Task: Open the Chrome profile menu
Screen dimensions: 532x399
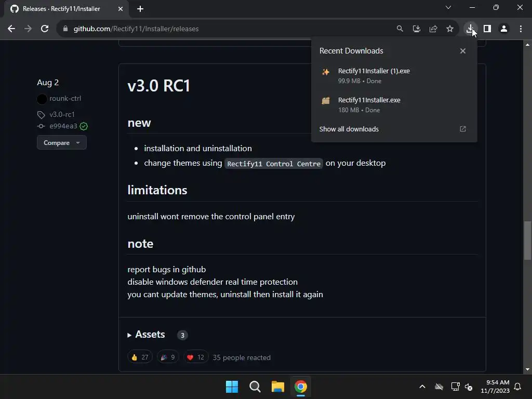Action: click(504, 29)
